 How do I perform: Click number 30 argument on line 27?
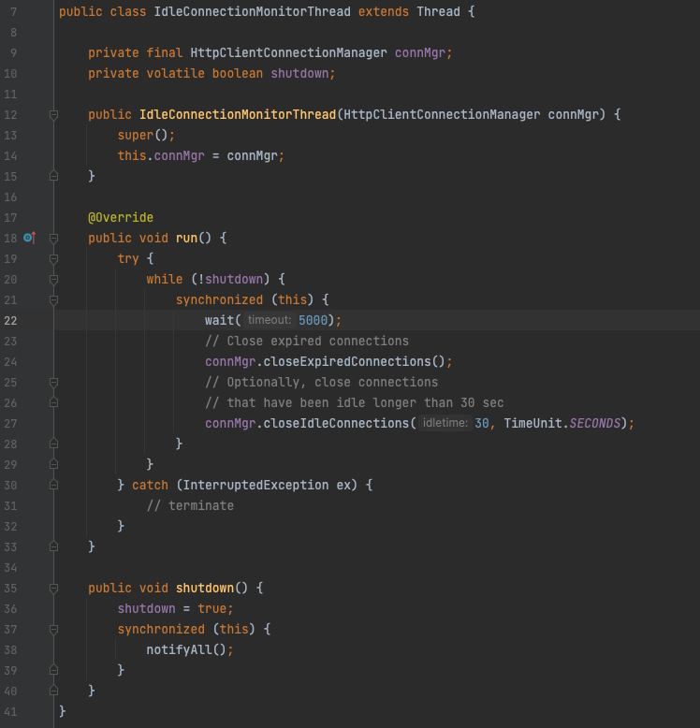(482, 424)
